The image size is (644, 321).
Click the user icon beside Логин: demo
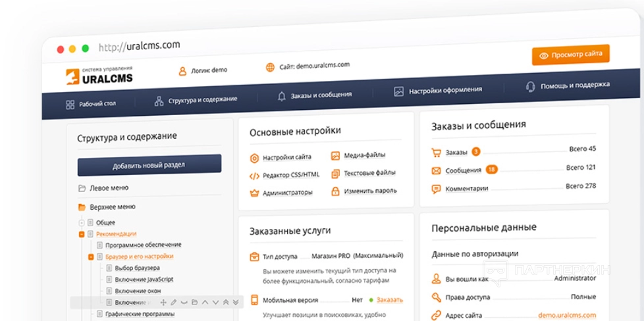[182, 71]
